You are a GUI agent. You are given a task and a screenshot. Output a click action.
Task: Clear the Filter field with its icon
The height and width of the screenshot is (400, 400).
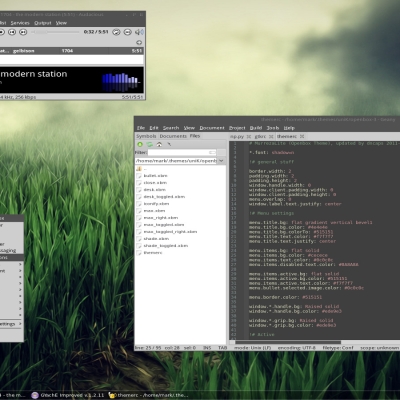tap(212, 152)
